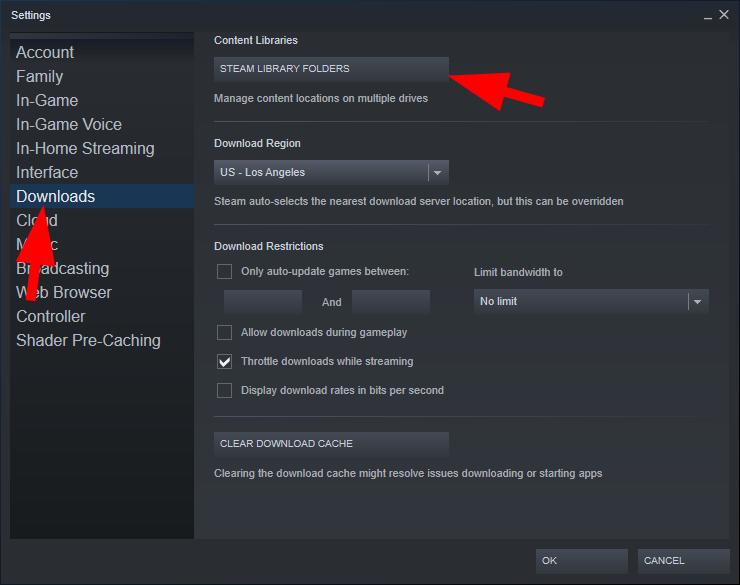The width and height of the screenshot is (740, 585).
Task: Open the Download Region dropdown
Action: [x=331, y=172]
